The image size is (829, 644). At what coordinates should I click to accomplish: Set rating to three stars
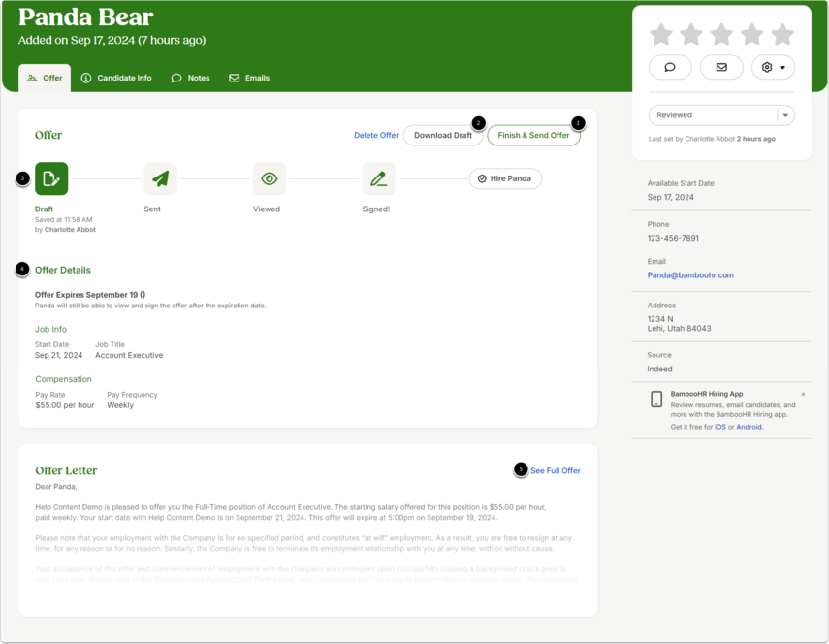pyautogui.click(x=721, y=35)
